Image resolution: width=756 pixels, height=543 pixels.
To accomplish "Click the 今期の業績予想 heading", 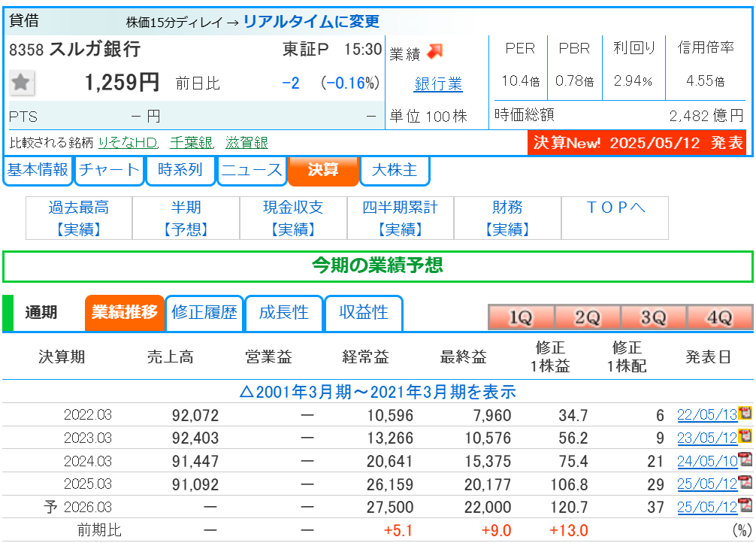I will coord(377,265).
